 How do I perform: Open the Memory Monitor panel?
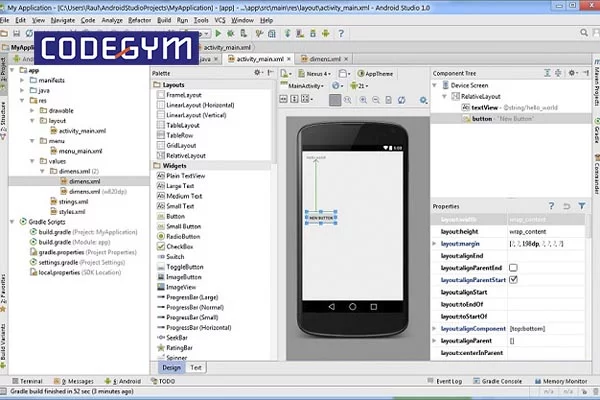(x=561, y=381)
